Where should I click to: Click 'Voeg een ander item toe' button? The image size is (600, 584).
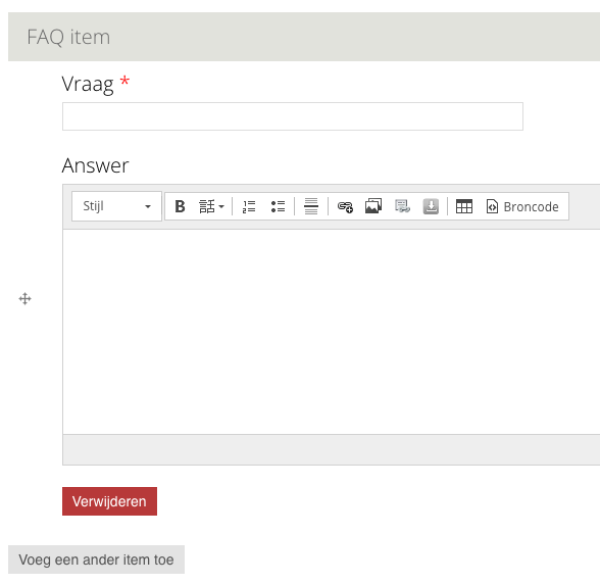[x=96, y=560]
